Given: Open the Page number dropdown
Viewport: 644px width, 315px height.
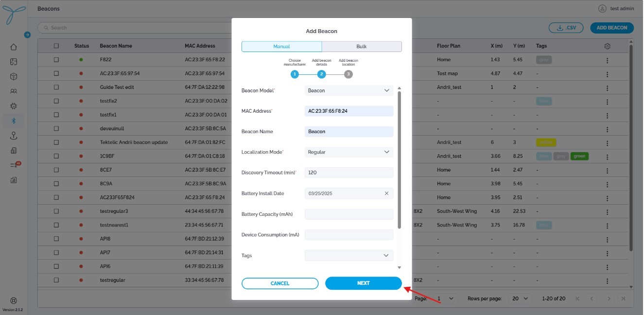Looking at the screenshot, I should tap(446, 298).
